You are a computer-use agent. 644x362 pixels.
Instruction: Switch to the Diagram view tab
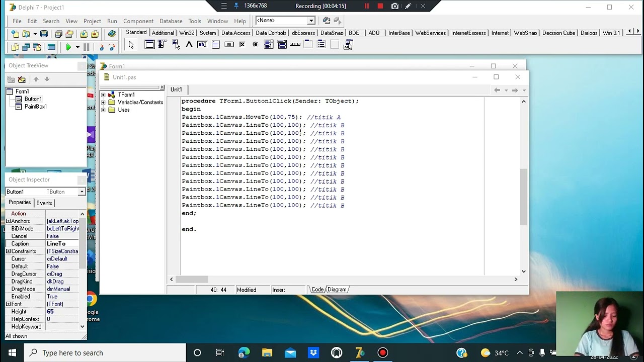[x=337, y=290]
